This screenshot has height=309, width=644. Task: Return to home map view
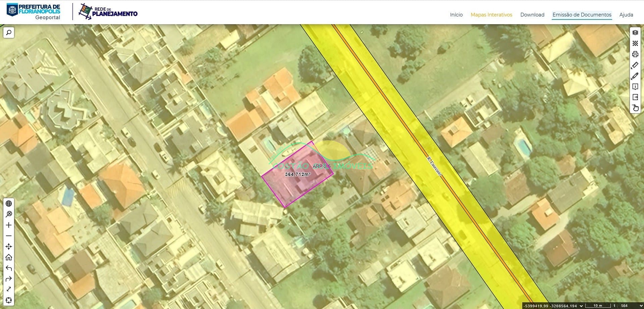tap(9, 257)
